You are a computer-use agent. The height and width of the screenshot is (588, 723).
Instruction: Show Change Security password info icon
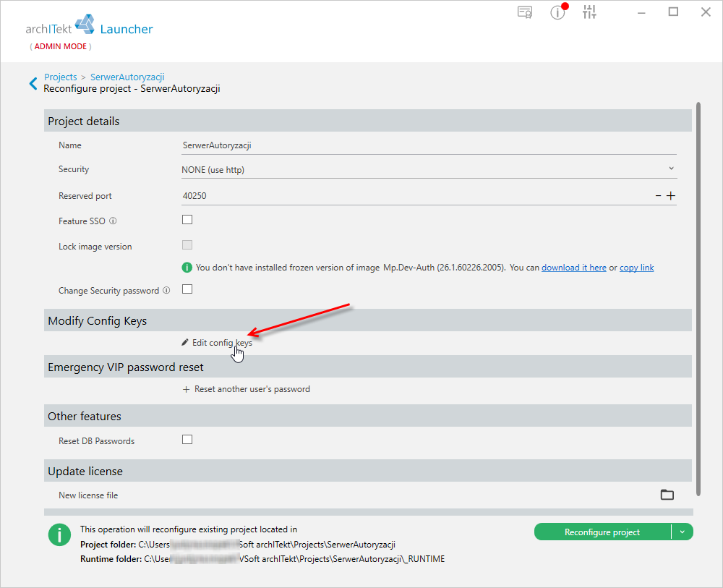point(166,290)
